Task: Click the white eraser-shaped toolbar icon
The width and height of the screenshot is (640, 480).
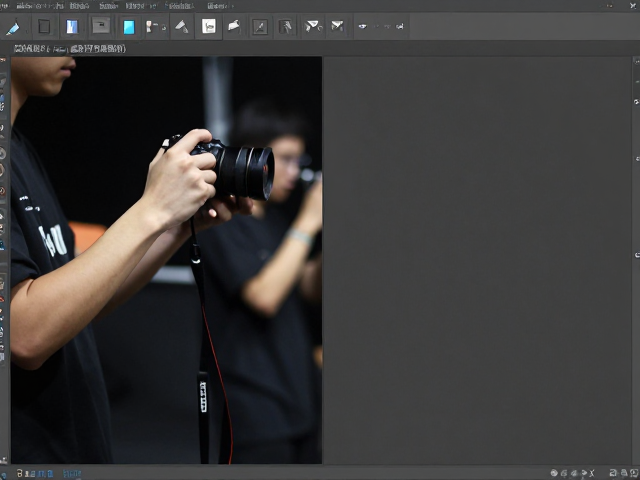Action: pos(234,26)
